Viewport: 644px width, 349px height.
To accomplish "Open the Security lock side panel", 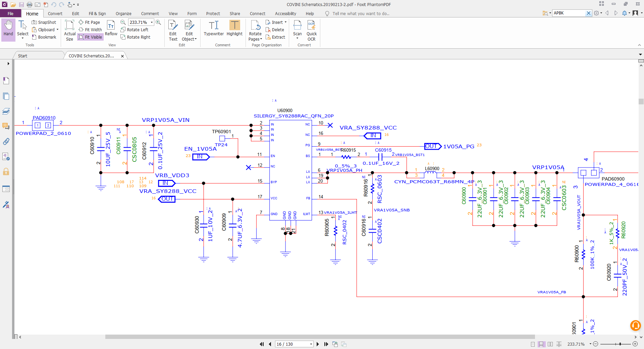I will (x=6, y=172).
